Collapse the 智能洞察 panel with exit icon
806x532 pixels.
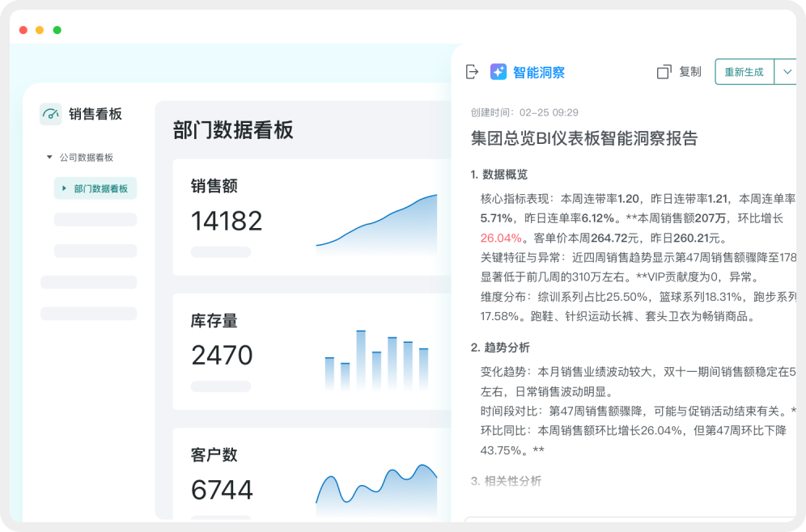click(473, 72)
